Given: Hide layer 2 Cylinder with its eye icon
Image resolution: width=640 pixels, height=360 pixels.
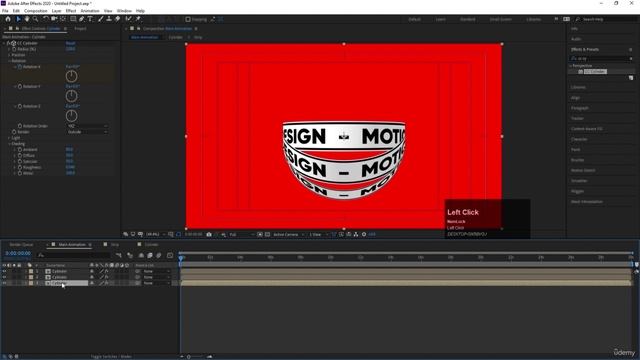Looking at the screenshot, I should (4, 277).
